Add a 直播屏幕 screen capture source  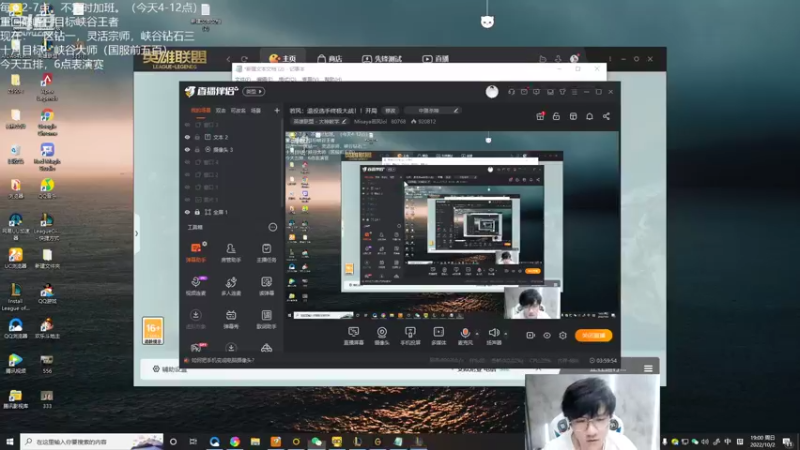pyautogui.click(x=353, y=336)
